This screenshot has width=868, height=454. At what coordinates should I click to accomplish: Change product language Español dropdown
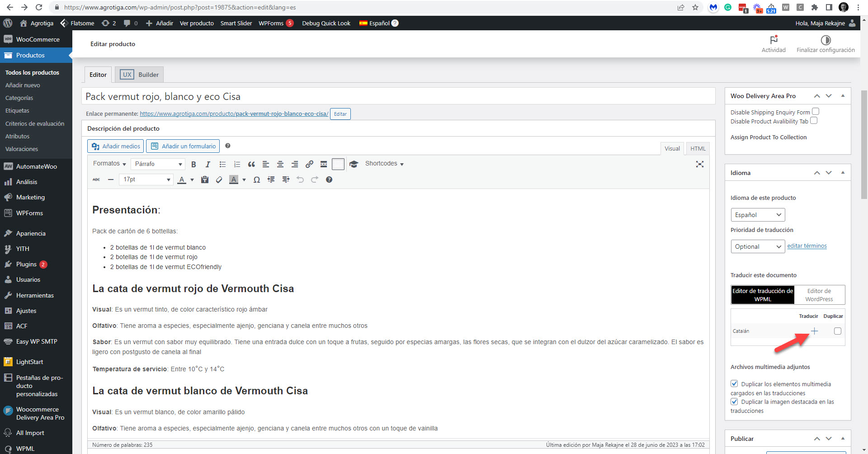tap(758, 215)
